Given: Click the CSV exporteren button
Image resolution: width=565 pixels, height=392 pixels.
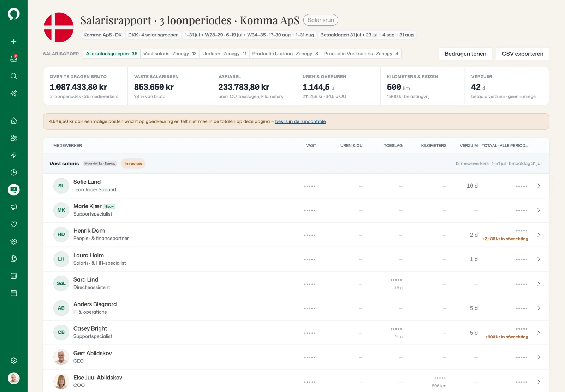Looking at the screenshot, I should click(x=522, y=54).
